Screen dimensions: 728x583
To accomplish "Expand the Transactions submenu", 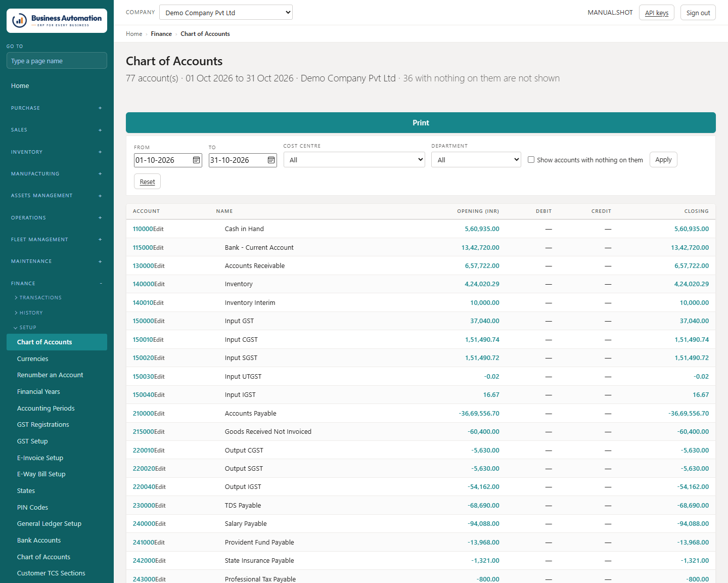I will (x=38, y=298).
